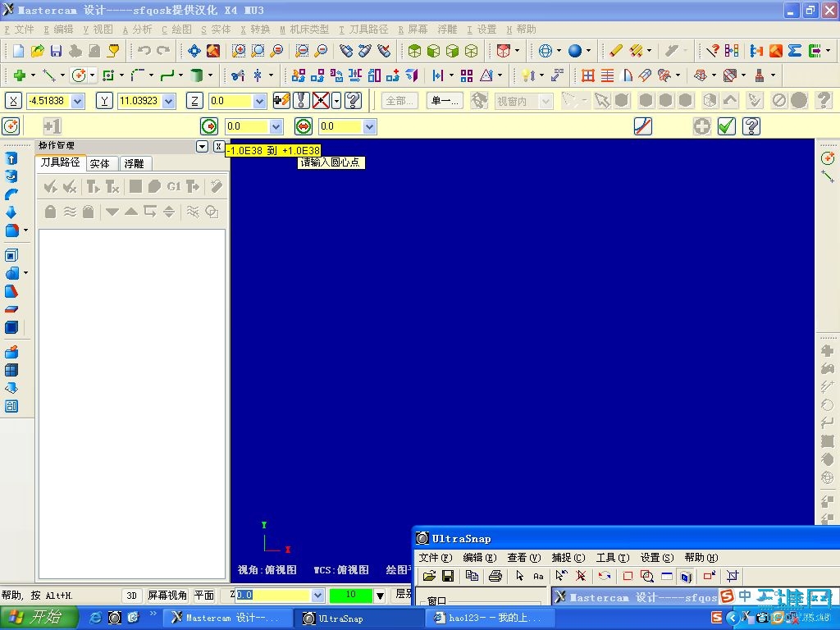
Task: Click the Undo arrow icon
Action: point(144,51)
